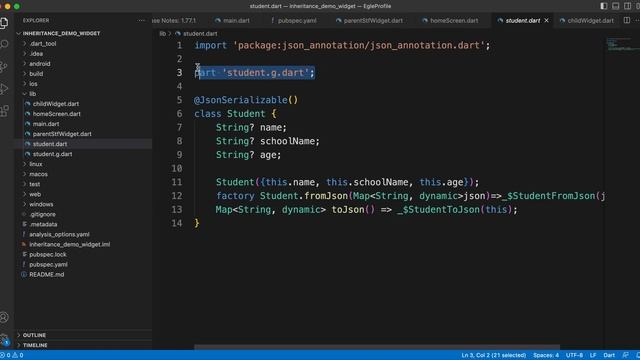Open the Search view in activity bar
The height and width of the screenshot is (360, 640).
coord(4,44)
